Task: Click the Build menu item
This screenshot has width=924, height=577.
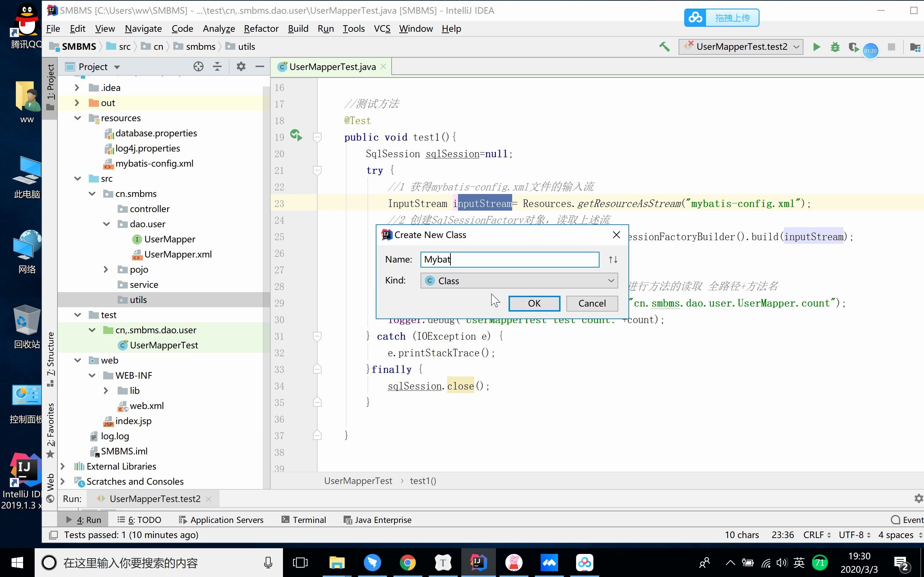Action: click(298, 28)
